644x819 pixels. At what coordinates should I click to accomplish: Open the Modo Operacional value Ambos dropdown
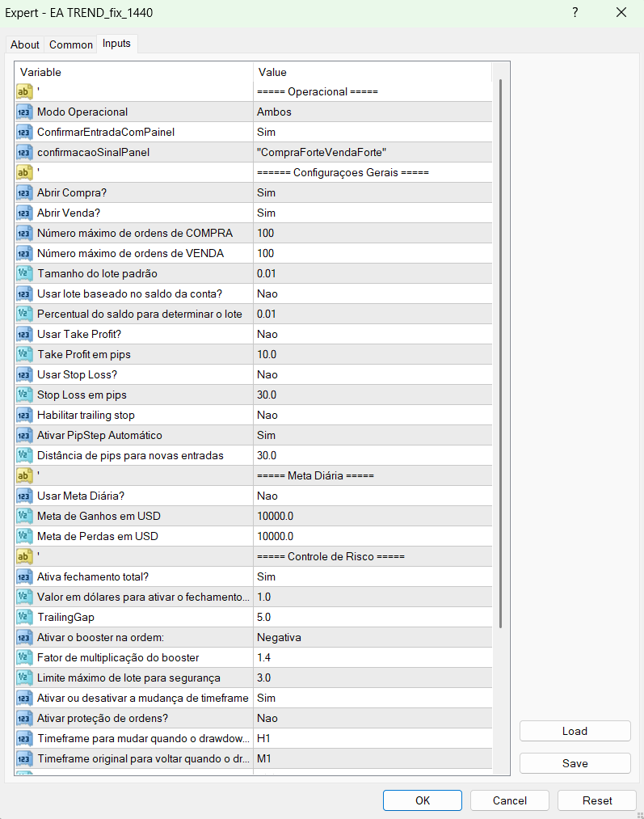(x=372, y=112)
